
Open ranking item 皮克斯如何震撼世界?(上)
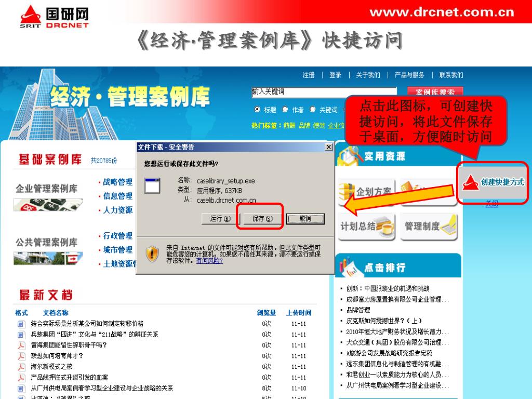pos(384,321)
